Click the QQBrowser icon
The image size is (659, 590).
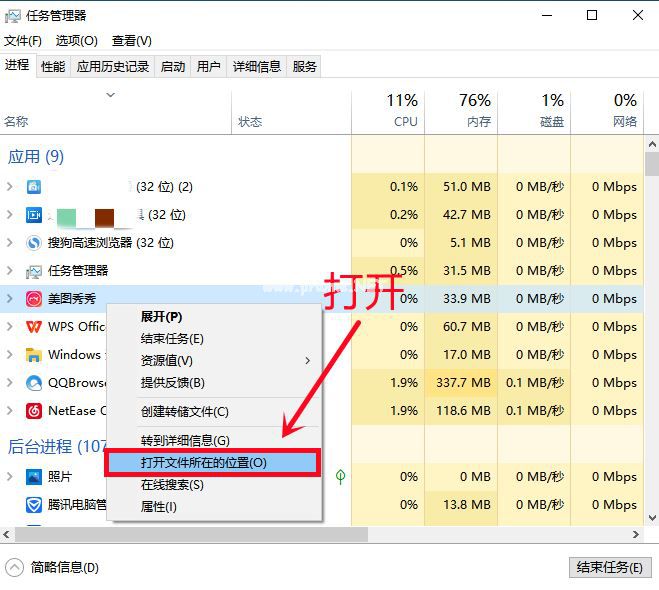[34, 383]
